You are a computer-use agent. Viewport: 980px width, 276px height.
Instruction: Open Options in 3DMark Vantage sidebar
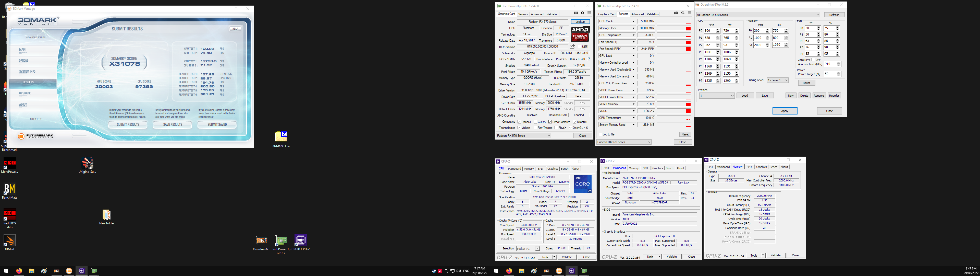pos(24,61)
